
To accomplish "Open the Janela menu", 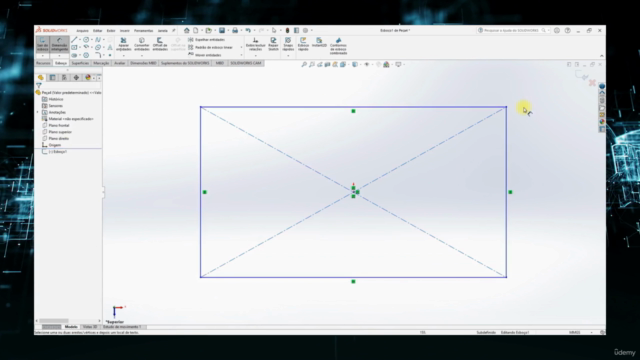I will pos(162,31).
